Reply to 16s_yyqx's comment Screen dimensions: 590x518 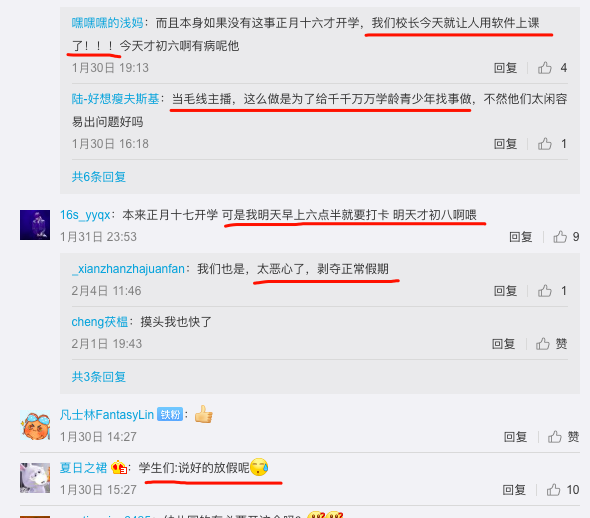[521, 237]
